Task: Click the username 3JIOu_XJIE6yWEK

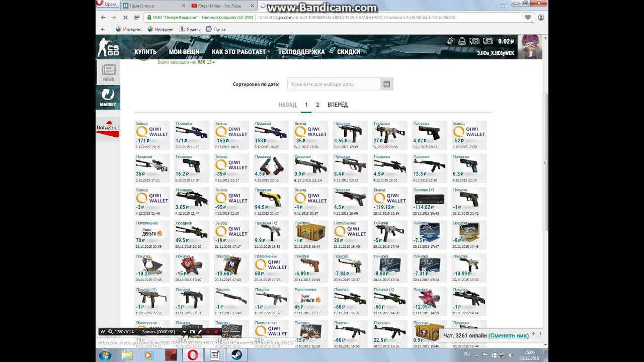Action: pyautogui.click(x=496, y=53)
